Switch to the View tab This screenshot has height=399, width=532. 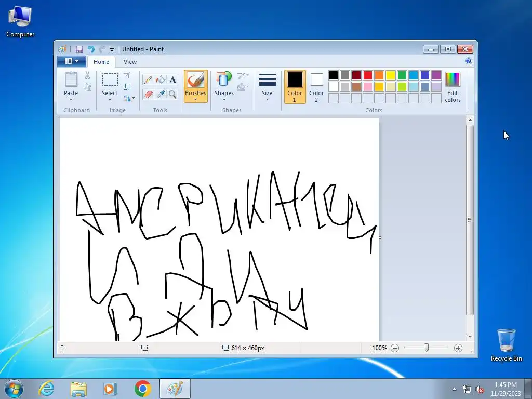point(130,62)
